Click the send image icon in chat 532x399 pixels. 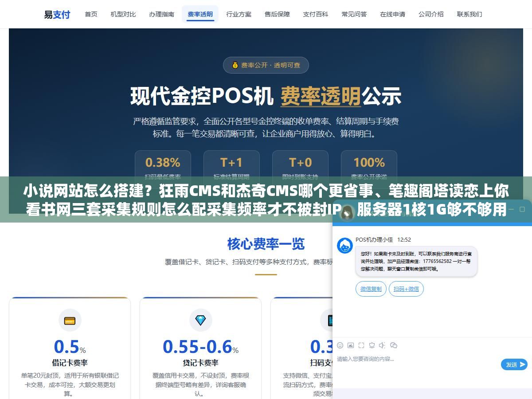pos(351,345)
